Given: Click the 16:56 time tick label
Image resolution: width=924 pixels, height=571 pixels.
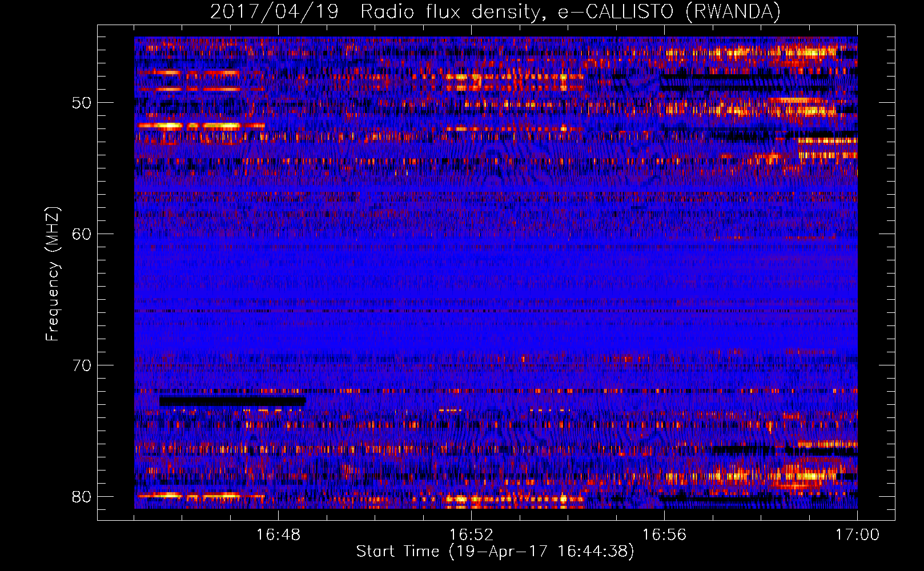Looking at the screenshot, I should tap(664, 535).
